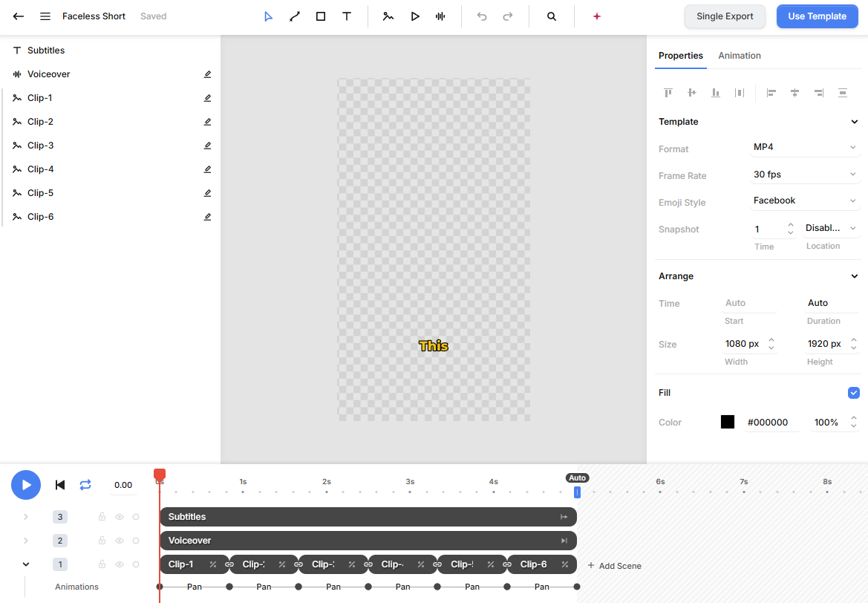Click the link icon between Clip-1 and Clip-2
The width and height of the screenshot is (868, 603).
pos(229,564)
